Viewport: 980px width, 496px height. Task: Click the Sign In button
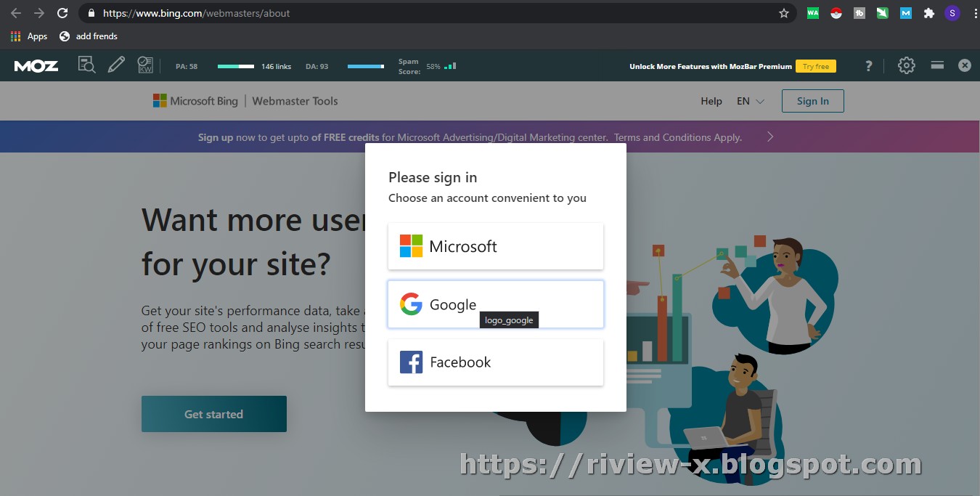coord(812,101)
